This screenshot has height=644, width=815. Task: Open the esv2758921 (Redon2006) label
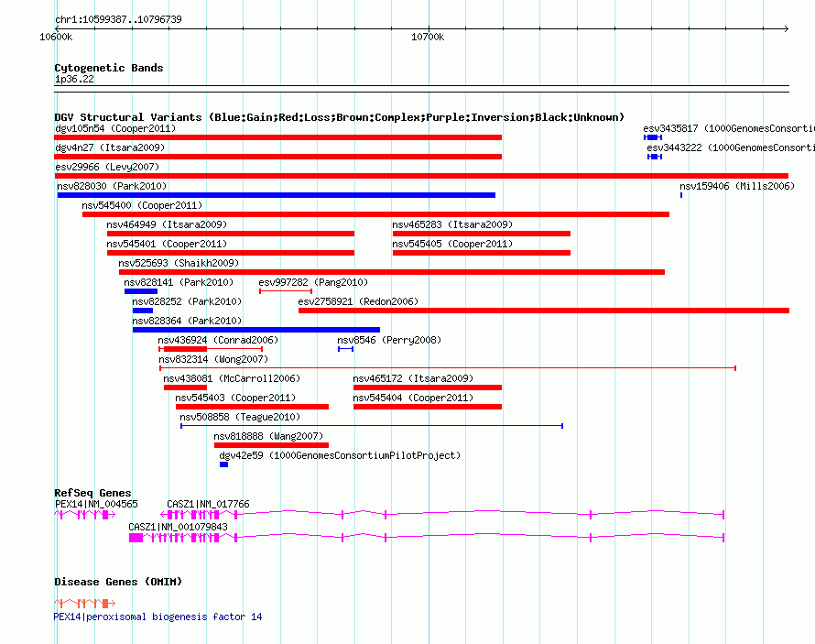pos(358,301)
